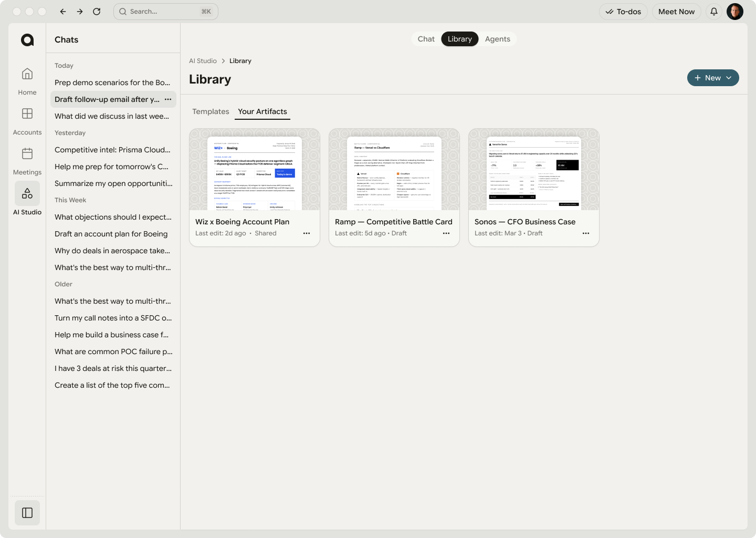Collapse the sidebar panel toggle
756x538 pixels.
[x=27, y=513]
